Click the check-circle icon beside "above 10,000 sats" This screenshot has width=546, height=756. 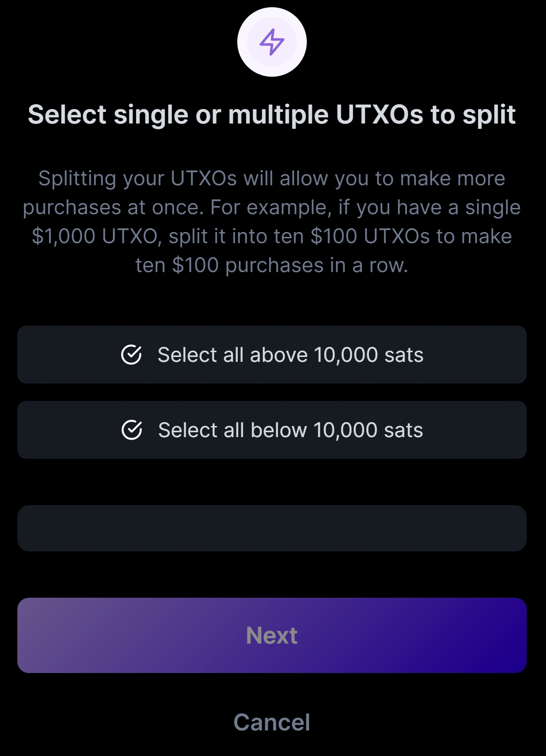(x=131, y=355)
